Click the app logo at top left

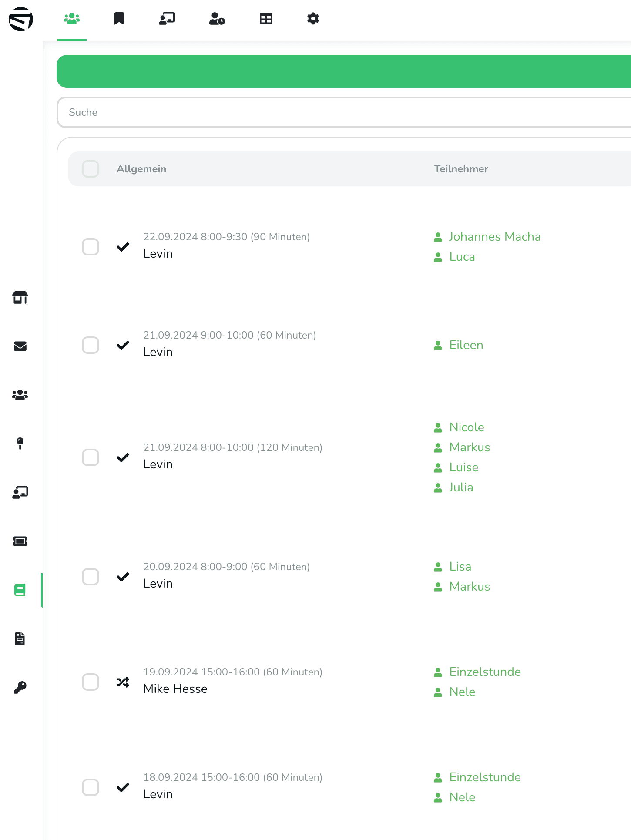click(21, 20)
